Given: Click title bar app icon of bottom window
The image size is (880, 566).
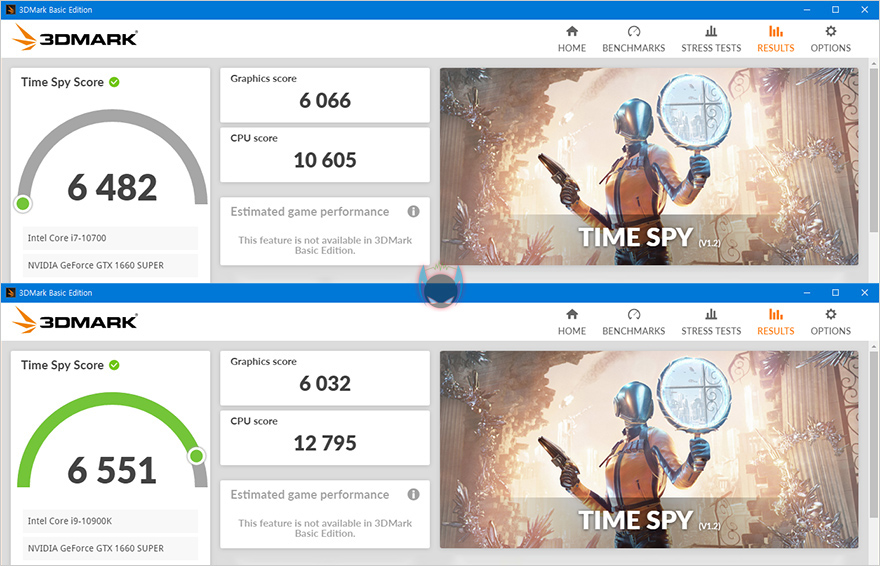Looking at the screenshot, I should tap(10, 292).
